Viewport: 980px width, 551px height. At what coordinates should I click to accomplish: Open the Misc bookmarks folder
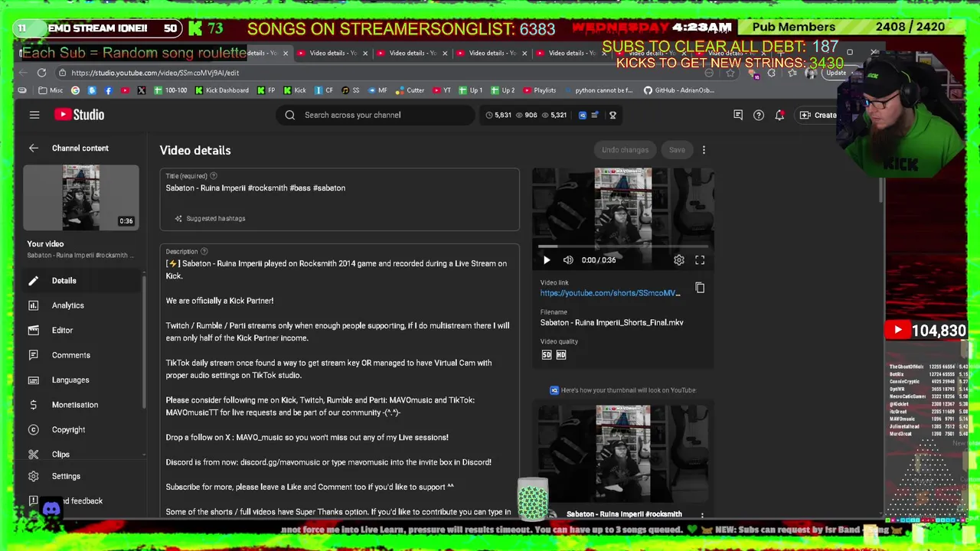[51, 90]
